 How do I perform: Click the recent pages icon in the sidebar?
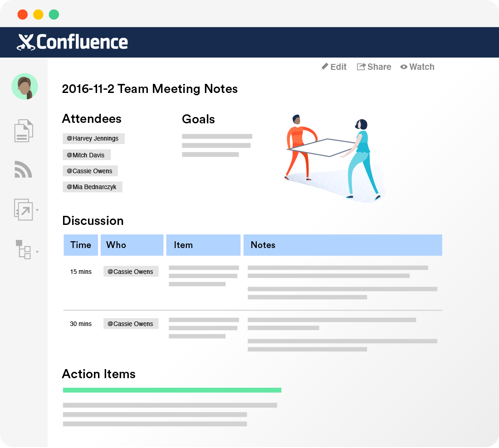click(23, 131)
